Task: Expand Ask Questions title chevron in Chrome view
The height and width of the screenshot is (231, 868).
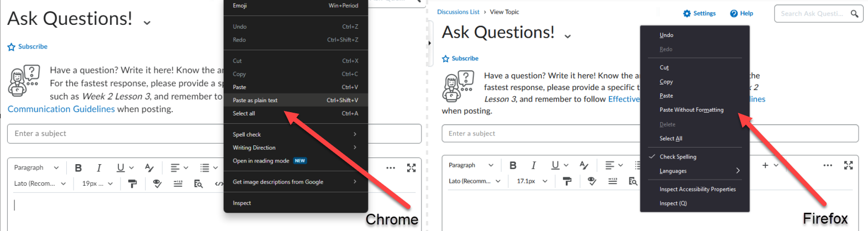Action: point(147,23)
